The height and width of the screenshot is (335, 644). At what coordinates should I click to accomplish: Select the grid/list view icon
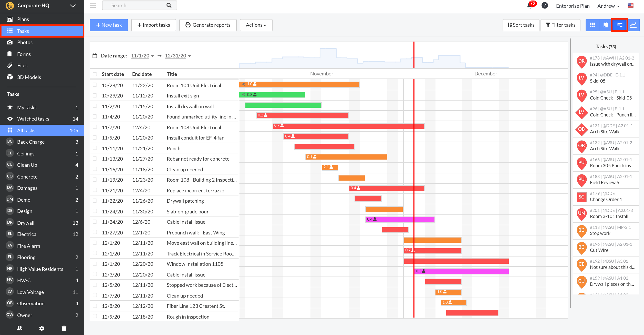593,25
